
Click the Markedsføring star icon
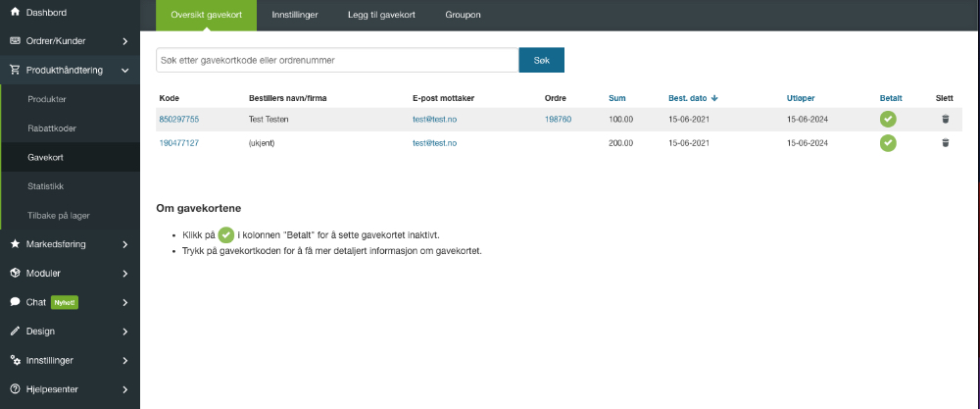point(15,244)
